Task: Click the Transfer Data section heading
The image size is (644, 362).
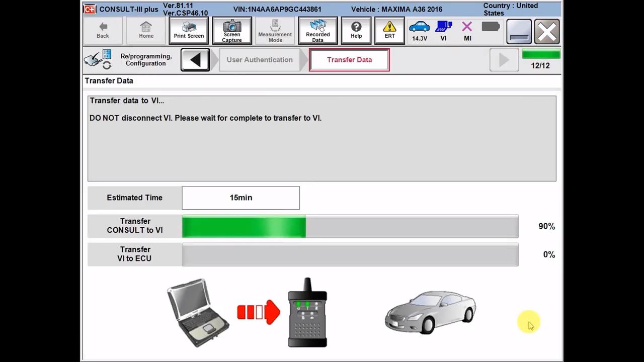Action: (109, 80)
